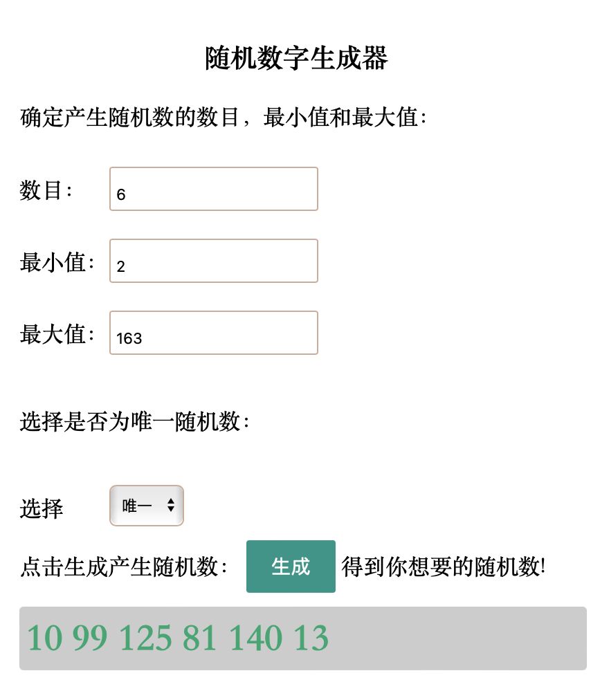Click the 点击生成产生随机数 prompt text

point(124,567)
